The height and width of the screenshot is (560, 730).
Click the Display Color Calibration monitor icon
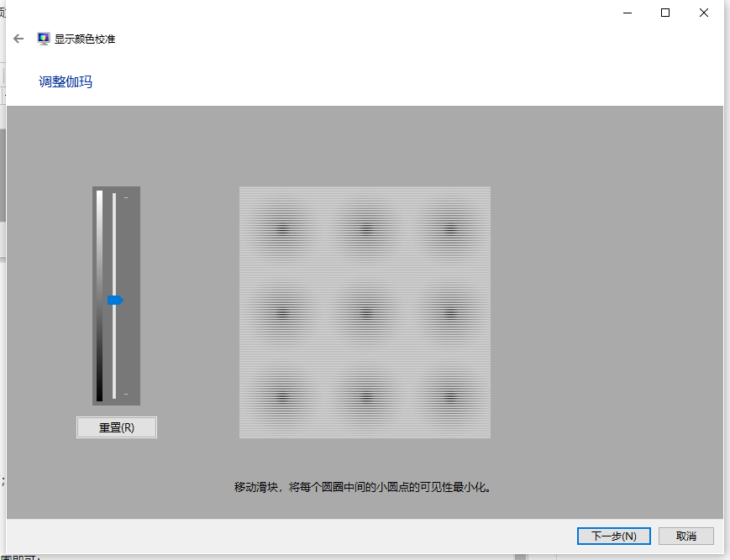44,37
